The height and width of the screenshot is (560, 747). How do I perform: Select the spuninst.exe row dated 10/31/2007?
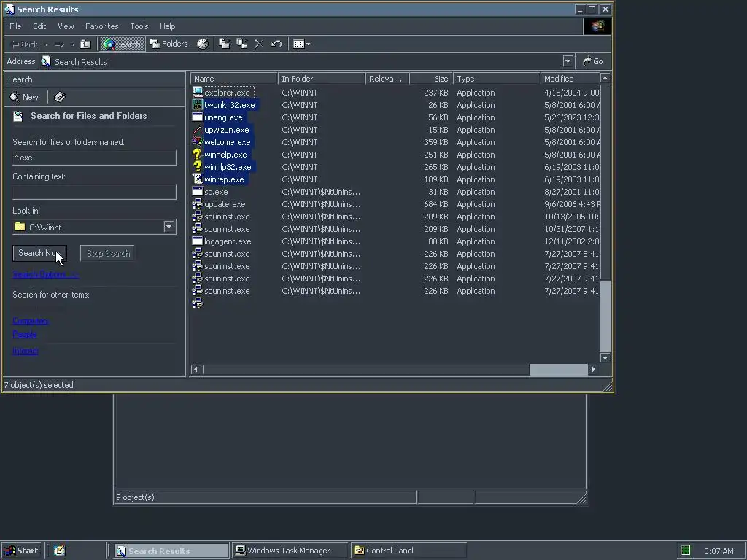[x=395, y=229]
